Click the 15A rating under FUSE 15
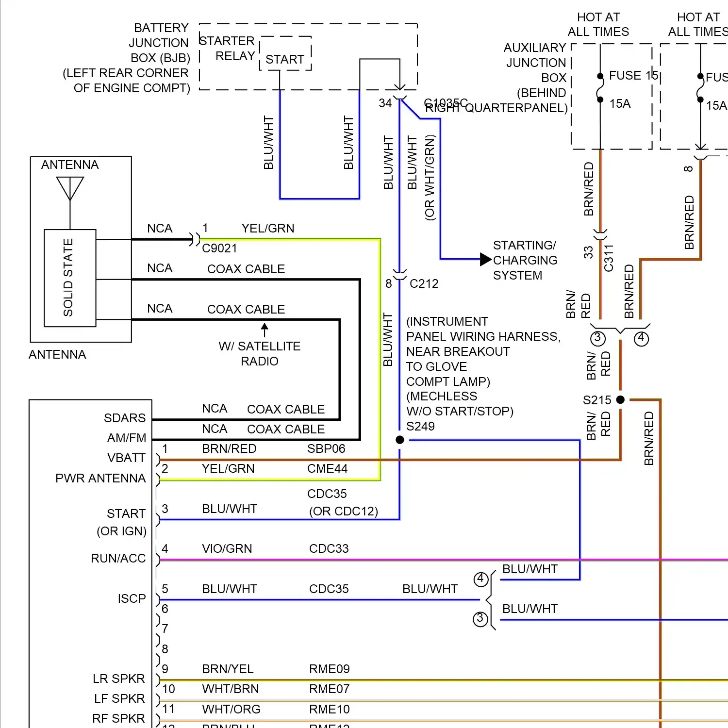Image resolution: width=728 pixels, height=728 pixels. coord(620,103)
